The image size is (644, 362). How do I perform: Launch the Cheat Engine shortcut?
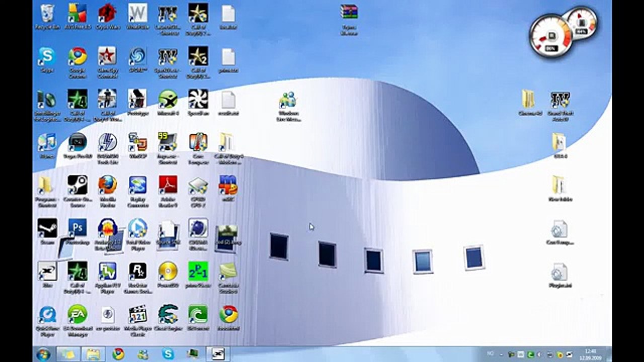point(168,319)
